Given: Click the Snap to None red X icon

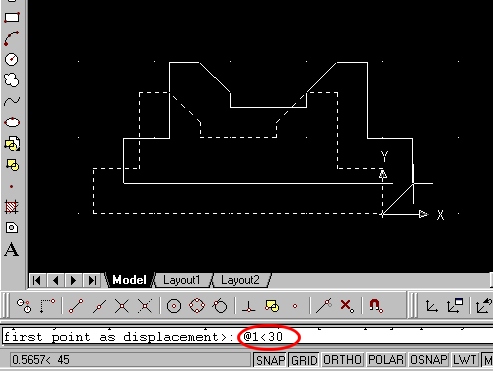Looking at the screenshot, I should click(x=347, y=306).
